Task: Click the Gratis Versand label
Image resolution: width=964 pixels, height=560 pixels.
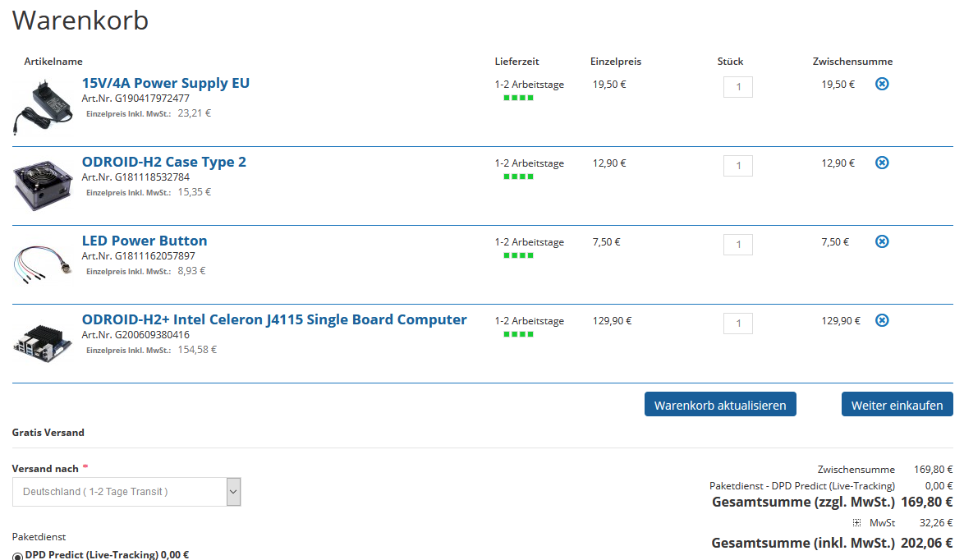Action: coord(48,432)
